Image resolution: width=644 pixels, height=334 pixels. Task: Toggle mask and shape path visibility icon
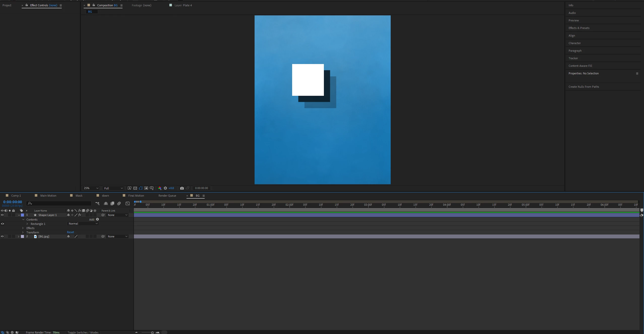(x=141, y=188)
